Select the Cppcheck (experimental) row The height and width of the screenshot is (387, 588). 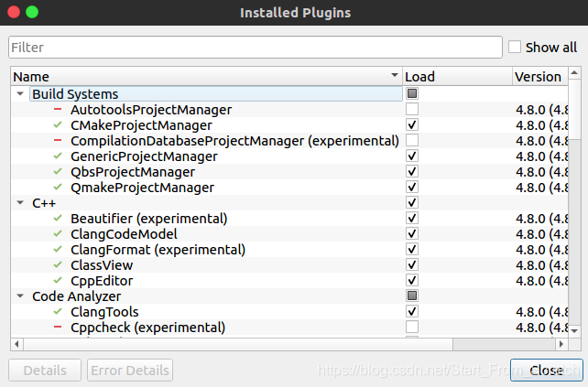point(289,327)
